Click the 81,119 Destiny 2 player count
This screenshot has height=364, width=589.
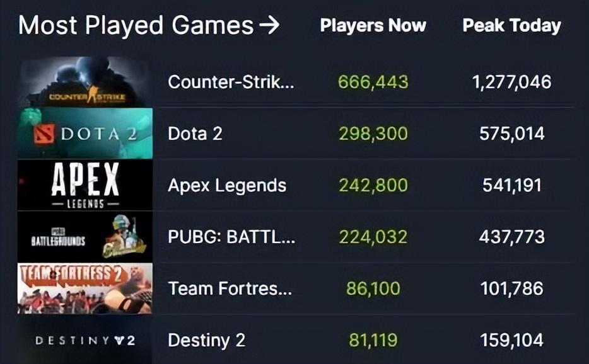click(373, 340)
